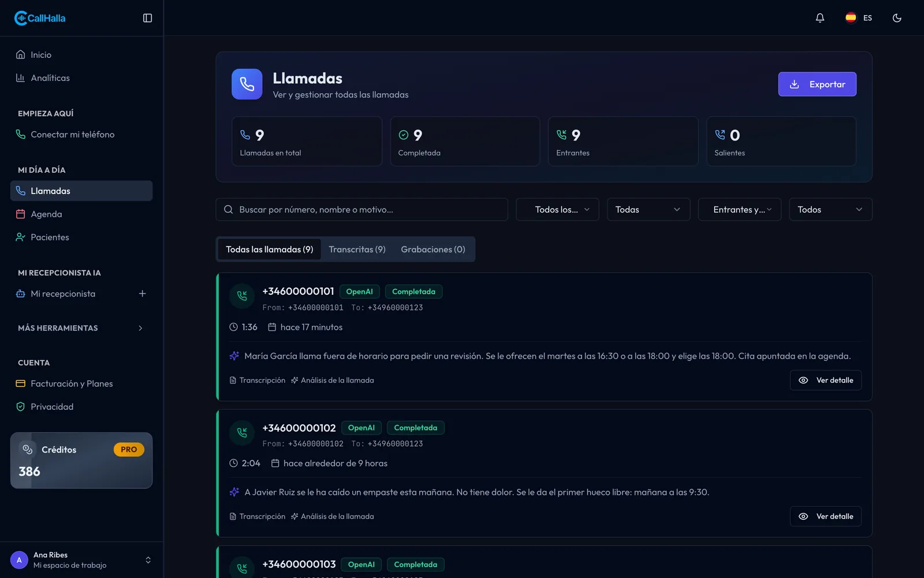Click the Salientes stat card

(x=781, y=142)
